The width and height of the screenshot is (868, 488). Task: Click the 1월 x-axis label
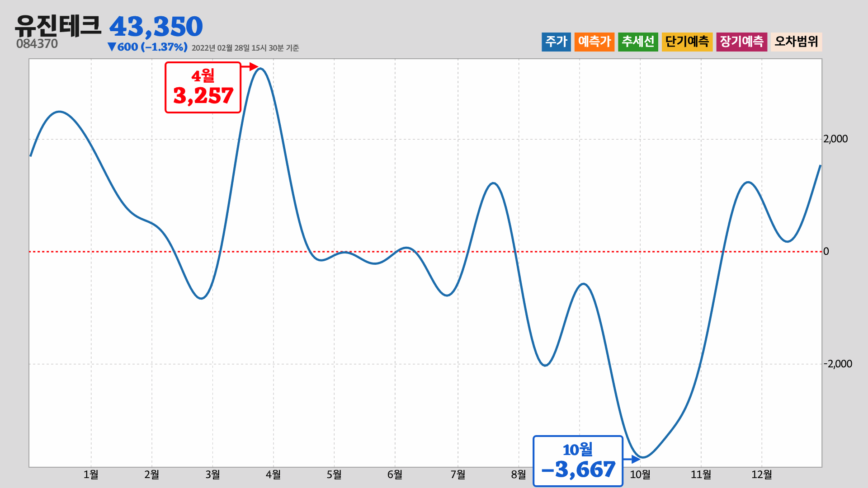tap(91, 474)
